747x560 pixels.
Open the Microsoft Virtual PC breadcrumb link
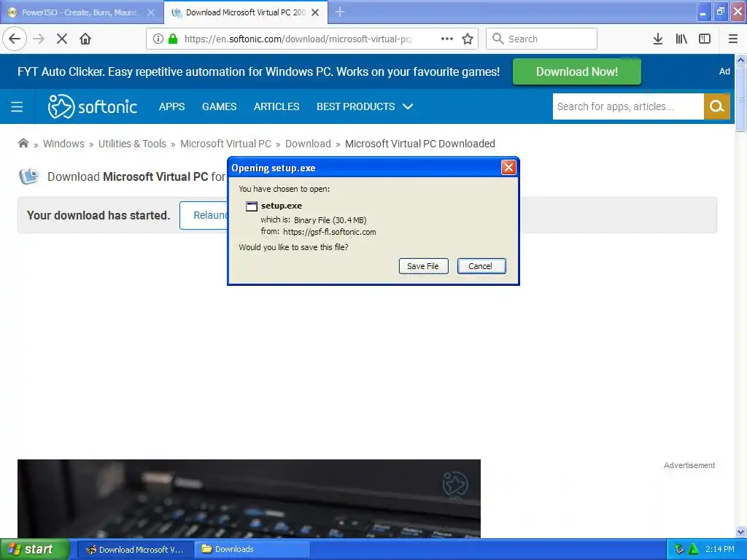pos(226,144)
